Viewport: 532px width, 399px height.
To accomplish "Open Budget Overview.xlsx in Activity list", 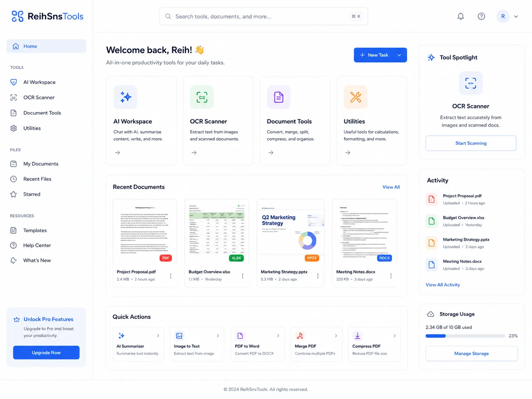I will pos(464,218).
